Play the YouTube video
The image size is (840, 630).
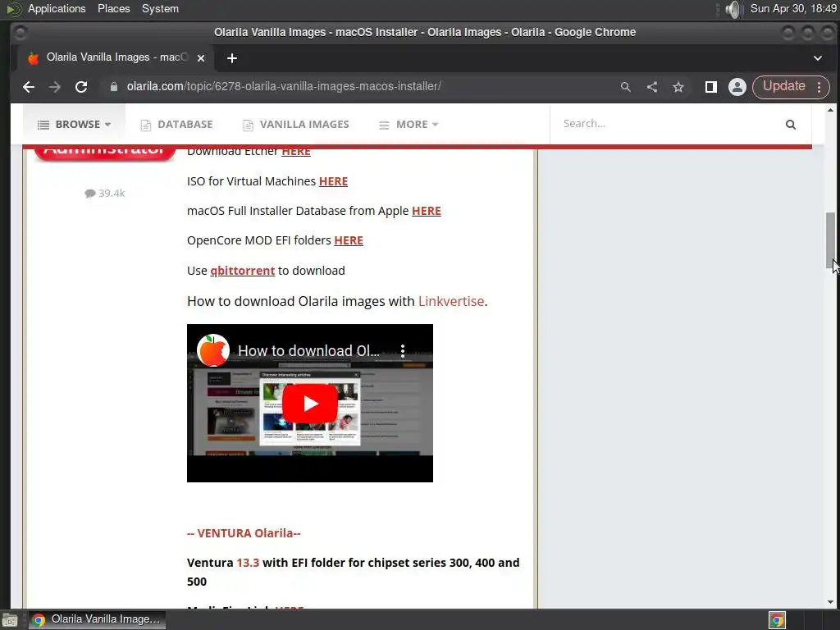[309, 404]
